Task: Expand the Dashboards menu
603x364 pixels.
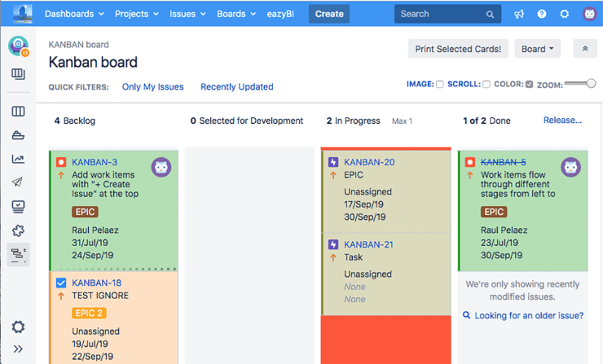Action: tap(74, 14)
